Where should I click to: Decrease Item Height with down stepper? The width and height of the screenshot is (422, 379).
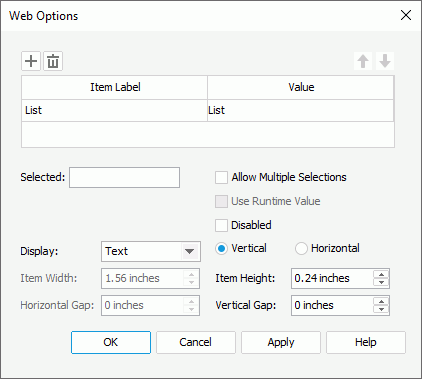[381, 282]
